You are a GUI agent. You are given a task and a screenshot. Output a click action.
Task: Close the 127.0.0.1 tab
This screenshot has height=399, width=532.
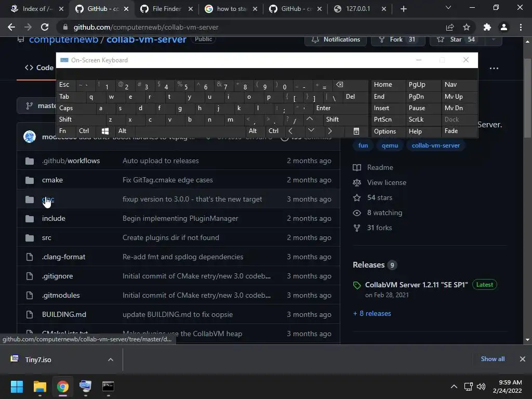point(384,9)
